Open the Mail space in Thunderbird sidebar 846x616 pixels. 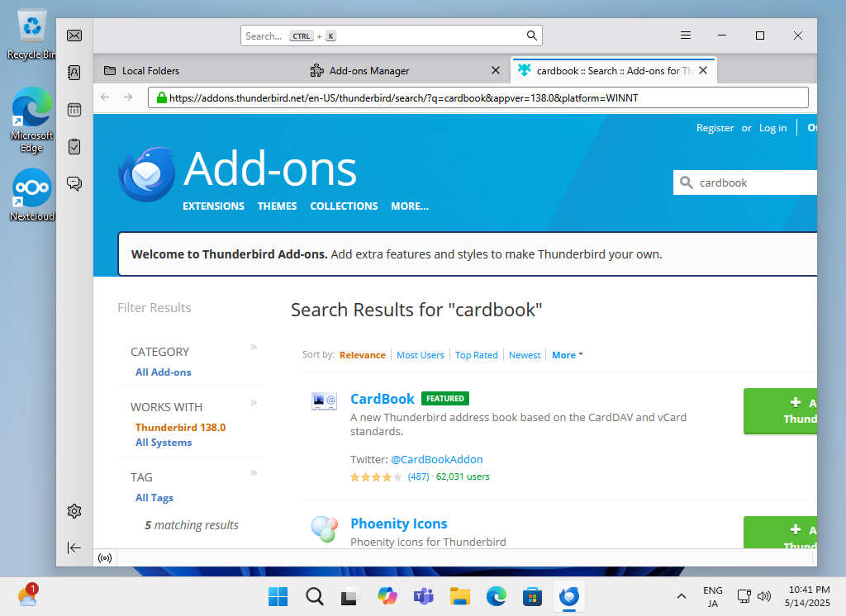[x=74, y=36]
